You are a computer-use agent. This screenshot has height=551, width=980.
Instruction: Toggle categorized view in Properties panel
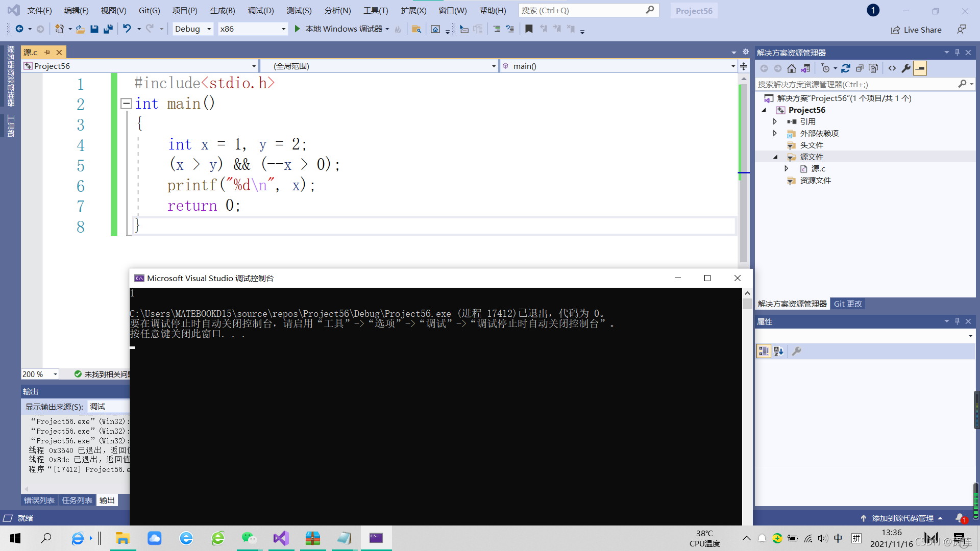(764, 351)
